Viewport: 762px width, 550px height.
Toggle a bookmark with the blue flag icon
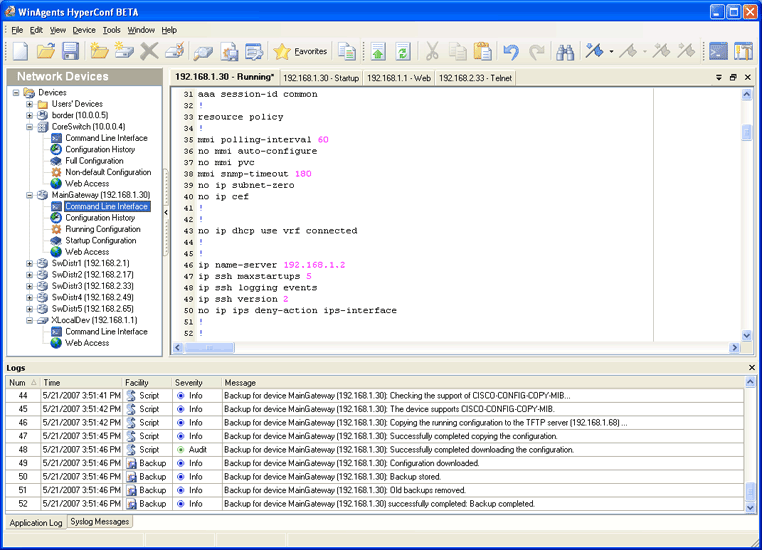click(594, 51)
